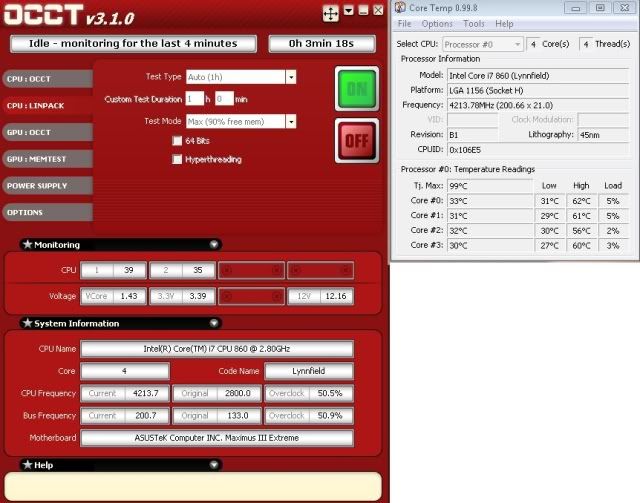Click the OCCT title bar down-arrow icon
Viewport: 640px width, 503px height.
coord(348,11)
